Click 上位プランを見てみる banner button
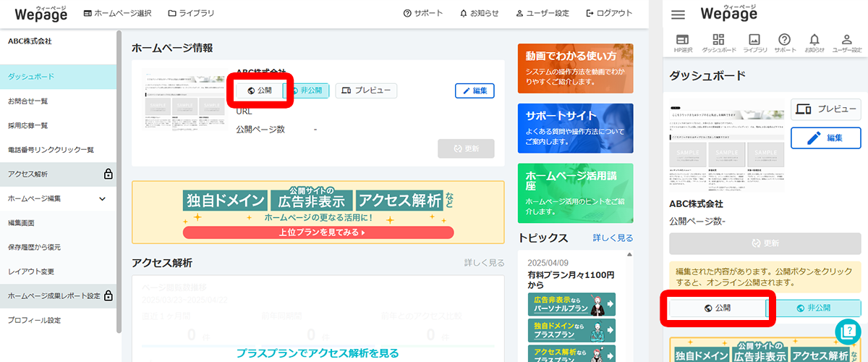Screen dimensions: 868x362 point(318,232)
